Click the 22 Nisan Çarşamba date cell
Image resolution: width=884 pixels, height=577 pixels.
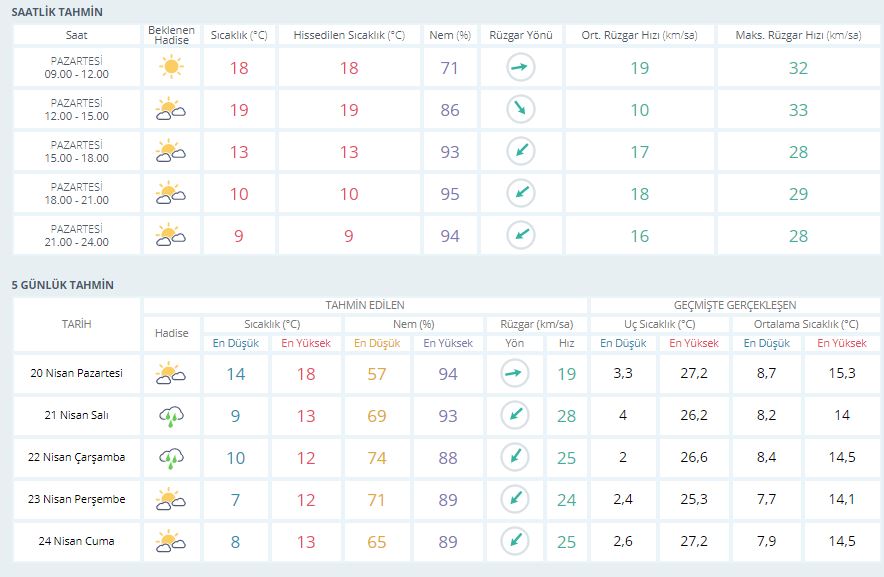pos(77,458)
